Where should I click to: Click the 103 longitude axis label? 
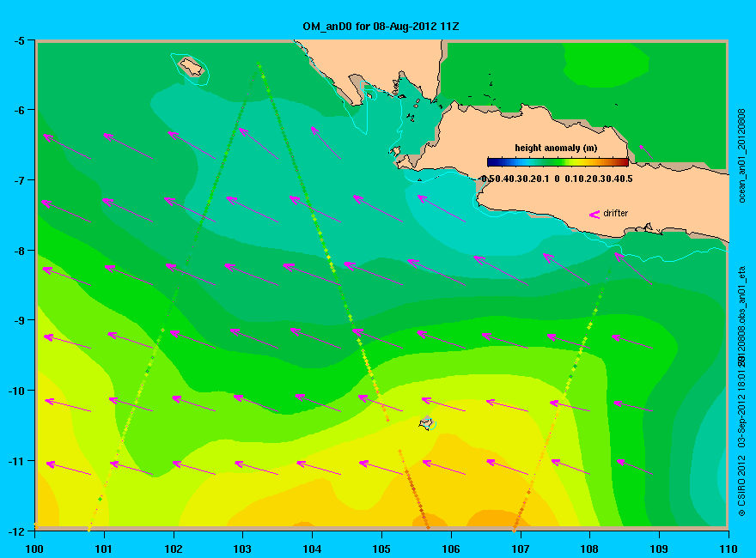tap(242, 549)
